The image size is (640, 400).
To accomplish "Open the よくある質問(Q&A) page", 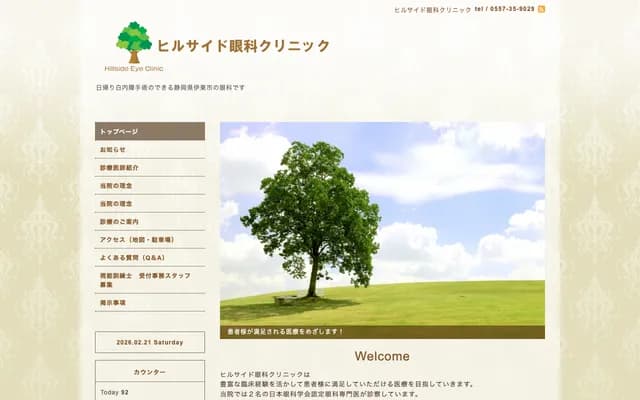I will pyautogui.click(x=150, y=257).
